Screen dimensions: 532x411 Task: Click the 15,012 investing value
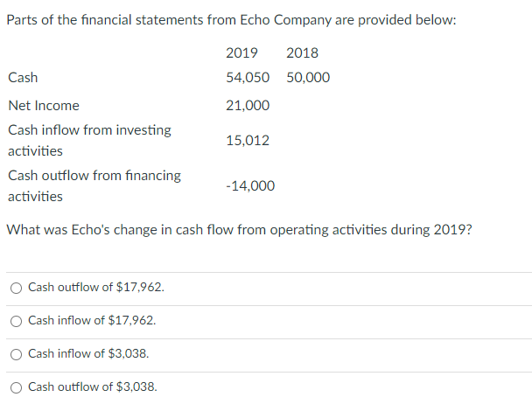point(248,140)
